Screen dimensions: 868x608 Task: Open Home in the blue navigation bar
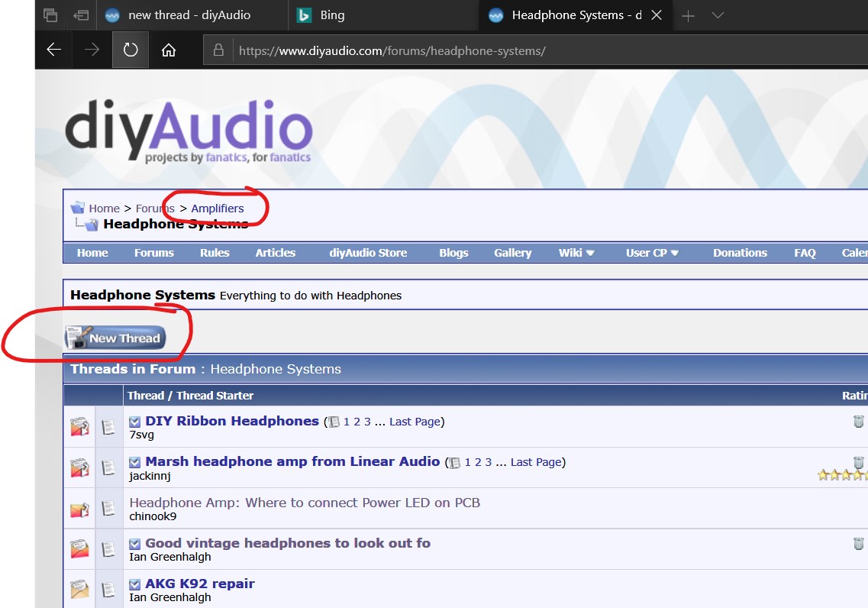[x=92, y=253]
